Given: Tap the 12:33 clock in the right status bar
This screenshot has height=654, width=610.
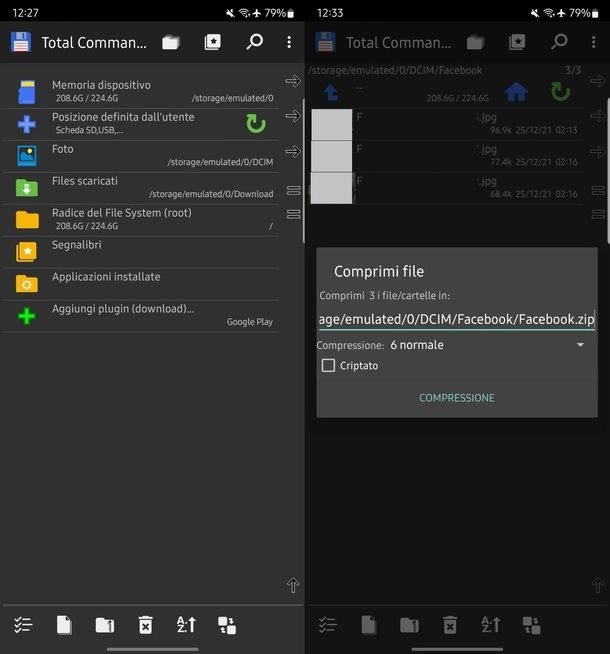Looking at the screenshot, I should coord(330,13).
